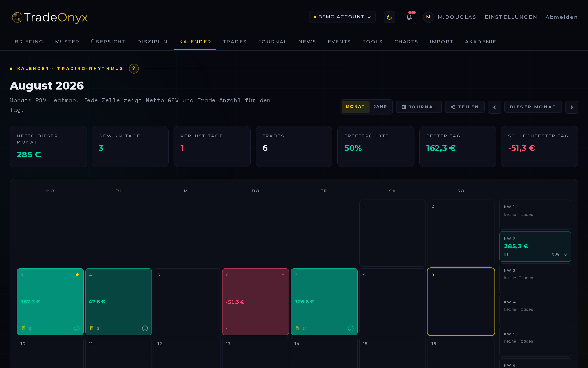Open the KW 2 weekly summary card

pos(535,246)
